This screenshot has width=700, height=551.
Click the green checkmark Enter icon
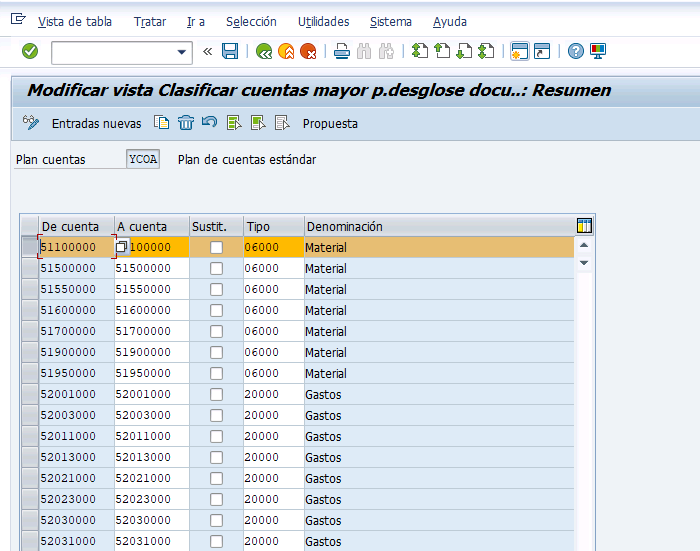(x=30, y=51)
